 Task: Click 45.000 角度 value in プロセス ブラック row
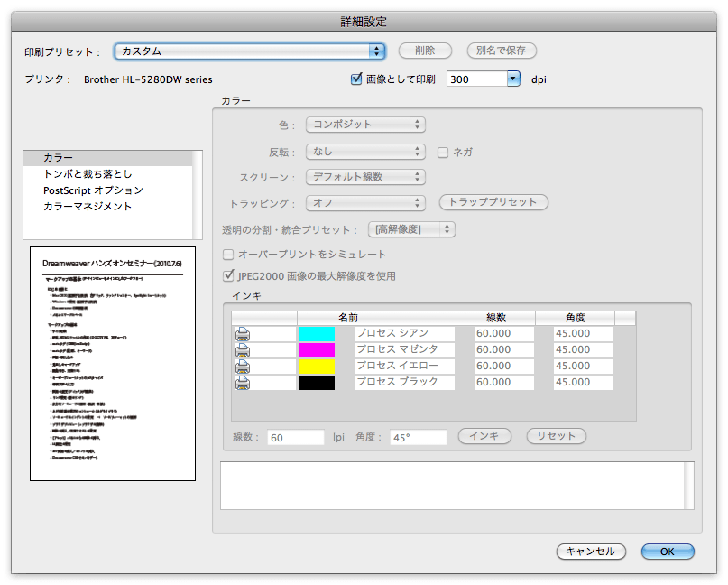pos(584,383)
